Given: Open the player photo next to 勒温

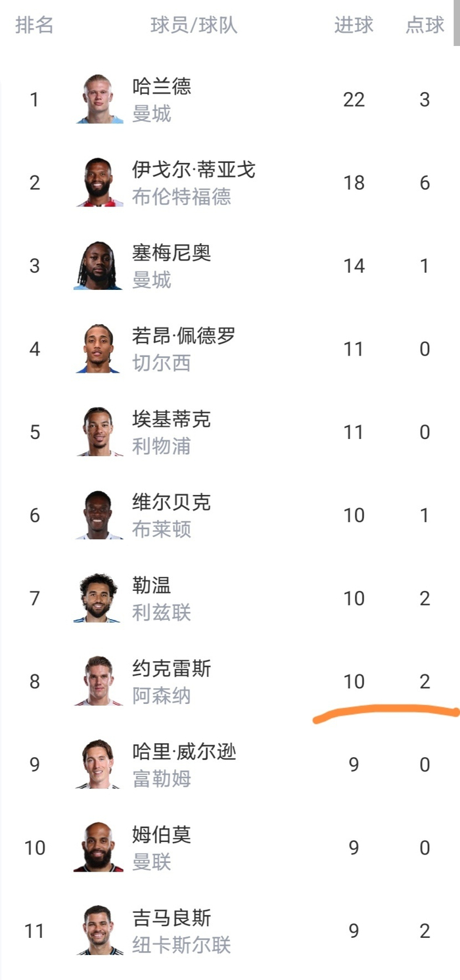Looking at the screenshot, I should (99, 598).
